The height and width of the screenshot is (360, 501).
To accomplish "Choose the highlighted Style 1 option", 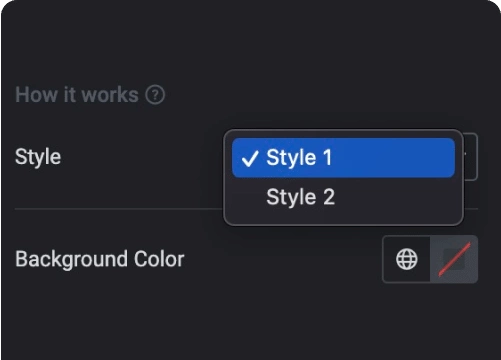I will point(343,158).
